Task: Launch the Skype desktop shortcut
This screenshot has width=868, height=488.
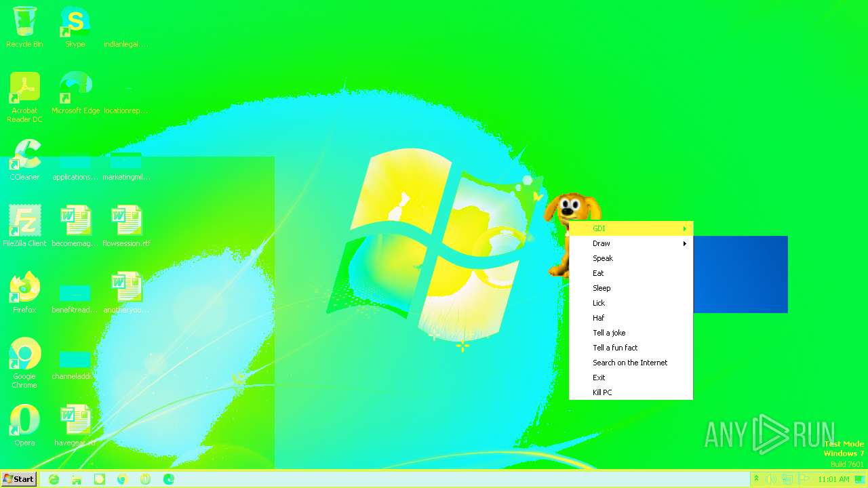Action: [x=75, y=27]
